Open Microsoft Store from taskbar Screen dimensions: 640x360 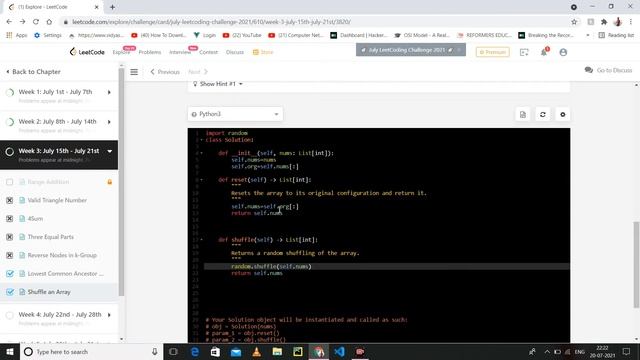[x=215, y=352]
